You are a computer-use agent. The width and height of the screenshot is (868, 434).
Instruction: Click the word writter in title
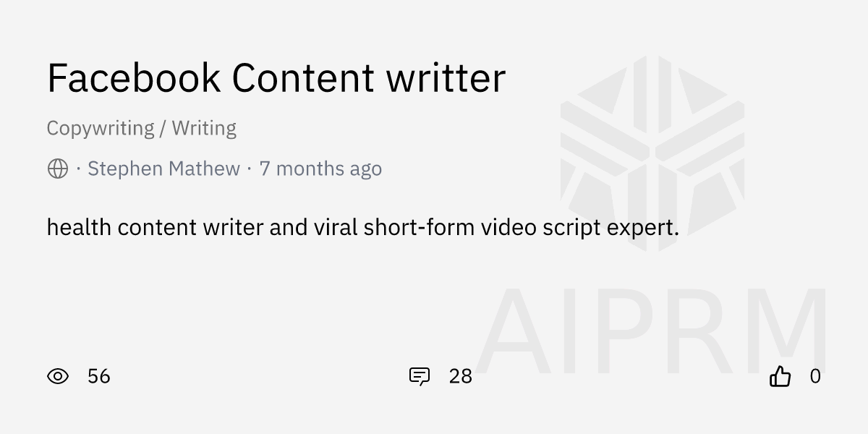(x=446, y=78)
